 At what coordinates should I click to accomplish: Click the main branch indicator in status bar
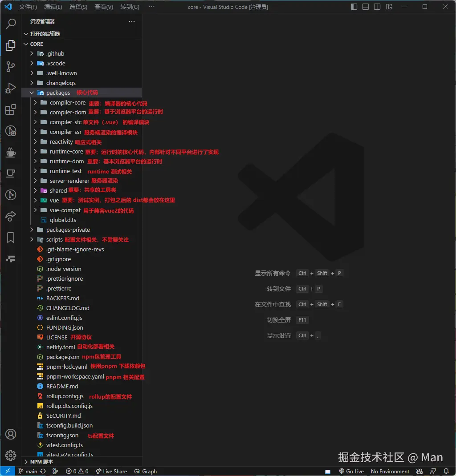pyautogui.click(x=28, y=472)
